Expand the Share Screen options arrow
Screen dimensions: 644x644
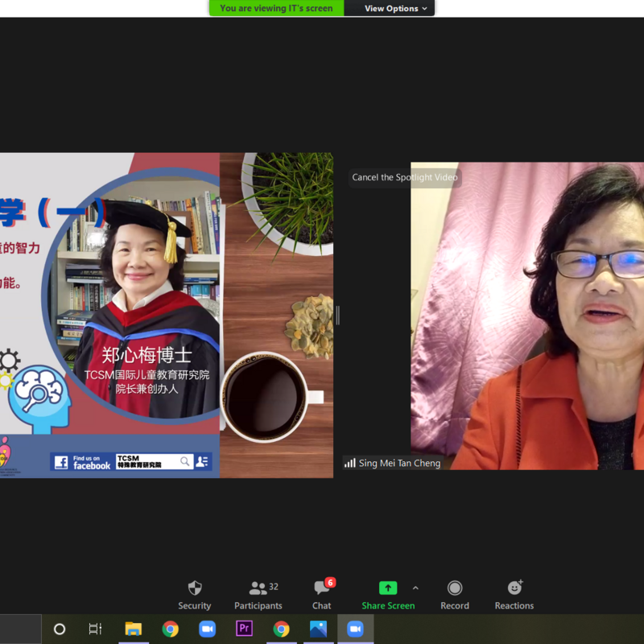[415, 588]
